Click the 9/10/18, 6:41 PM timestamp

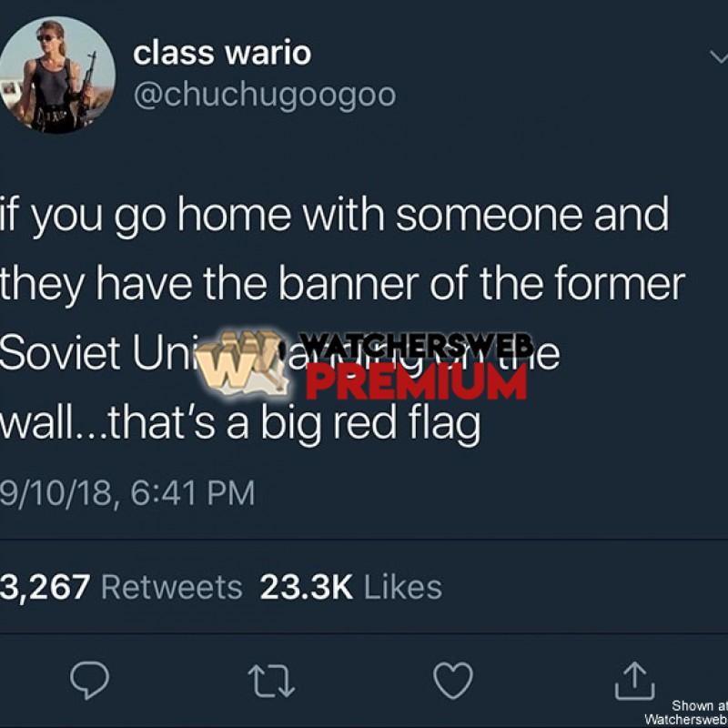(127, 492)
